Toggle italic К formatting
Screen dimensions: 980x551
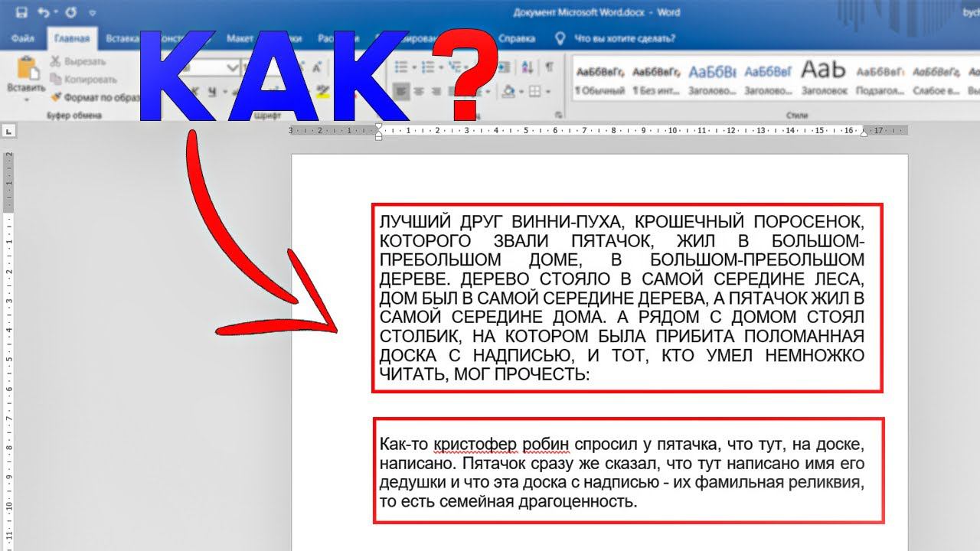(194, 92)
